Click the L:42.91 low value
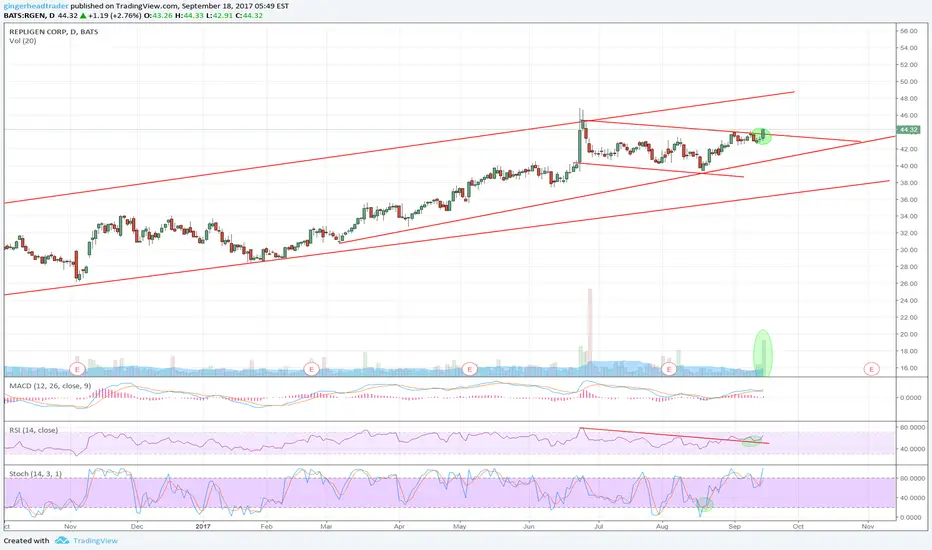Image resolution: width=932 pixels, height=550 pixels. point(219,15)
